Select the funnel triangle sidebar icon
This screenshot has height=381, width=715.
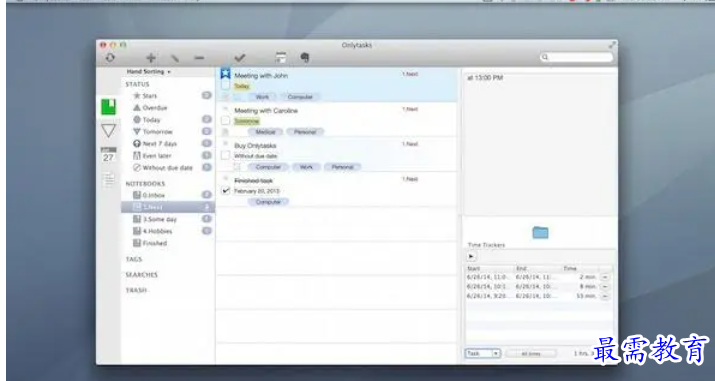(x=109, y=131)
